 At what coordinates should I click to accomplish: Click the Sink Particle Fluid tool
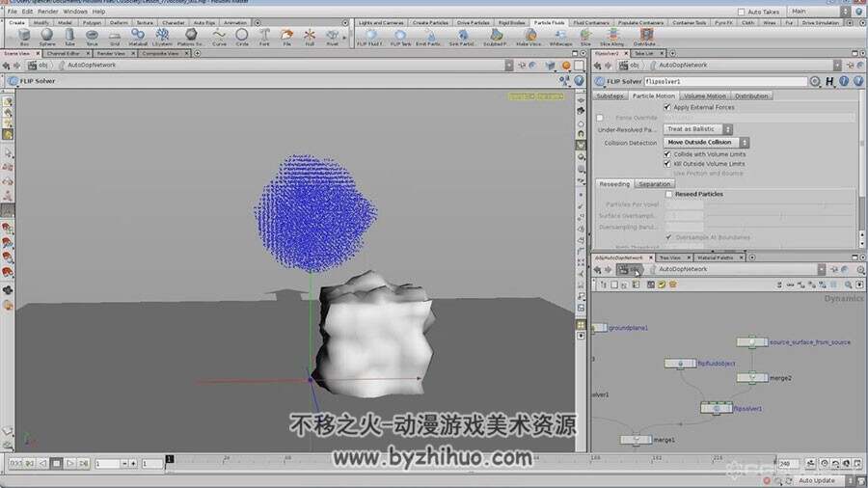462,37
